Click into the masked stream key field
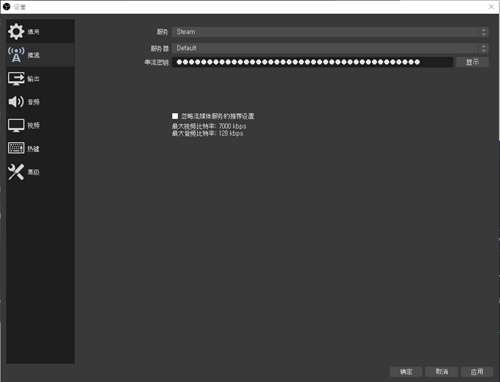This screenshot has width=500, height=382. pos(312,62)
